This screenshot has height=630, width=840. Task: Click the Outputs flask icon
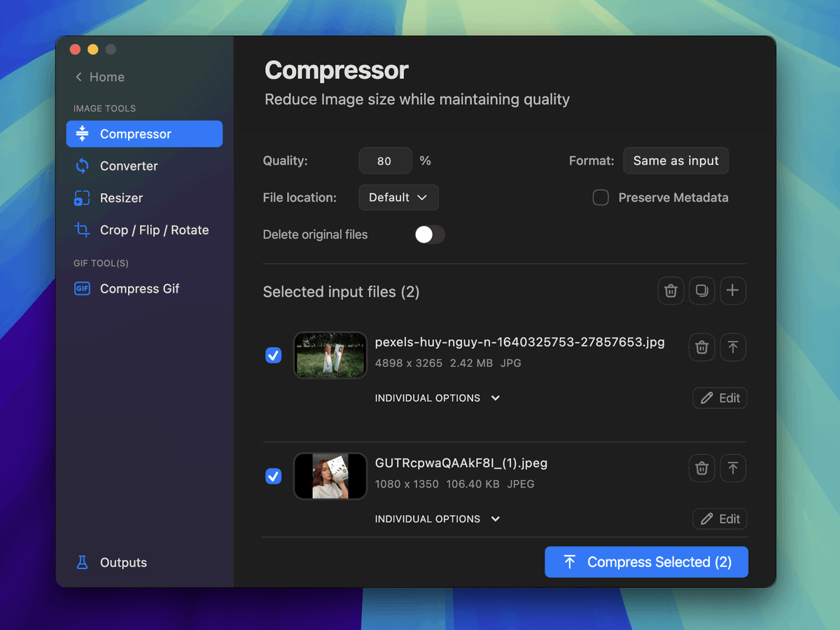pos(83,562)
